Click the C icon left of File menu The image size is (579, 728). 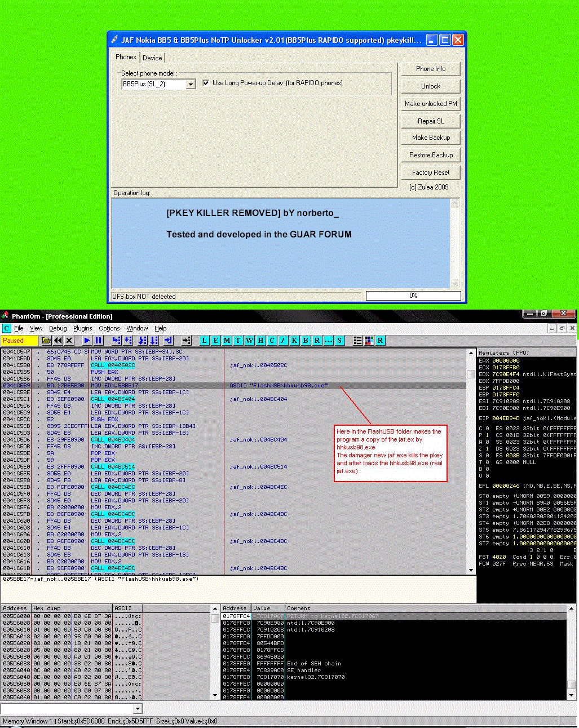click(x=7, y=328)
